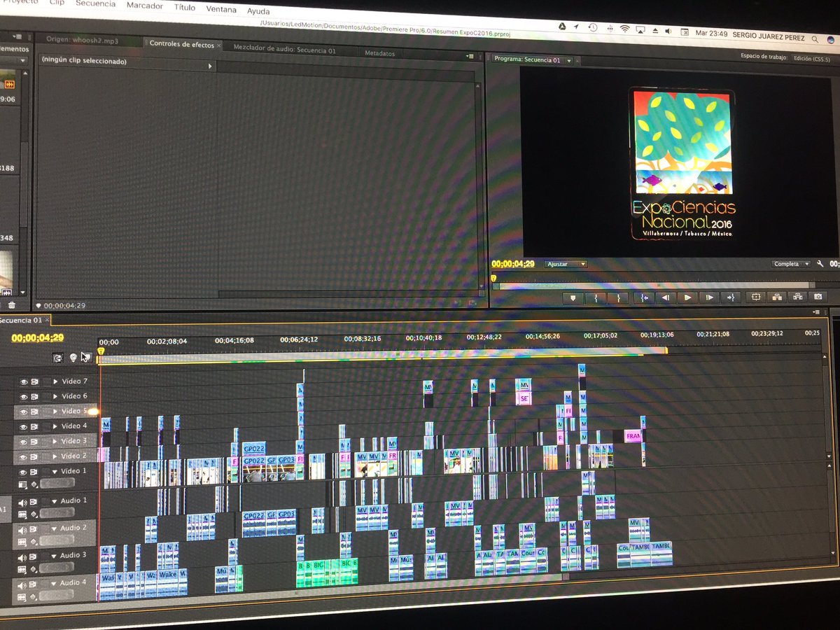This screenshot has height=630, width=840.
Task: Toggle the Snap button in timeline
Action: pyautogui.click(x=58, y=357)
